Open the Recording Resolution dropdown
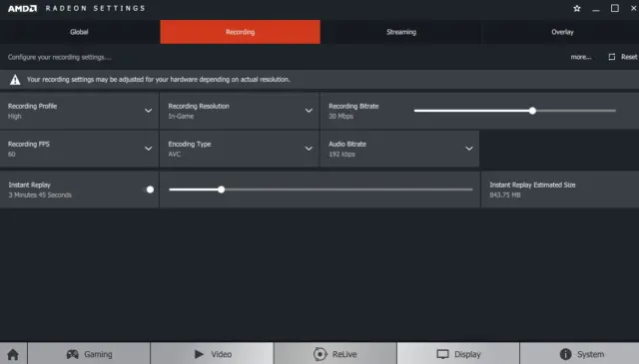The image size is (639, 364). click(240, 111)
